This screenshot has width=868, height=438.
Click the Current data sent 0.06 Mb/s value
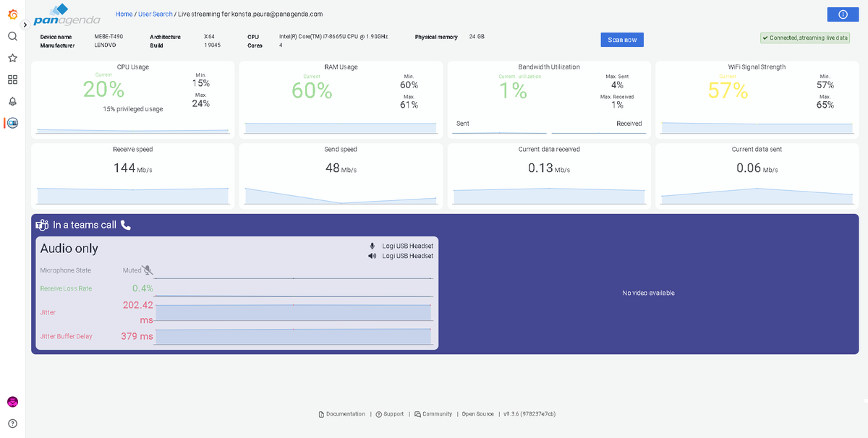click(x=757, y=168)
